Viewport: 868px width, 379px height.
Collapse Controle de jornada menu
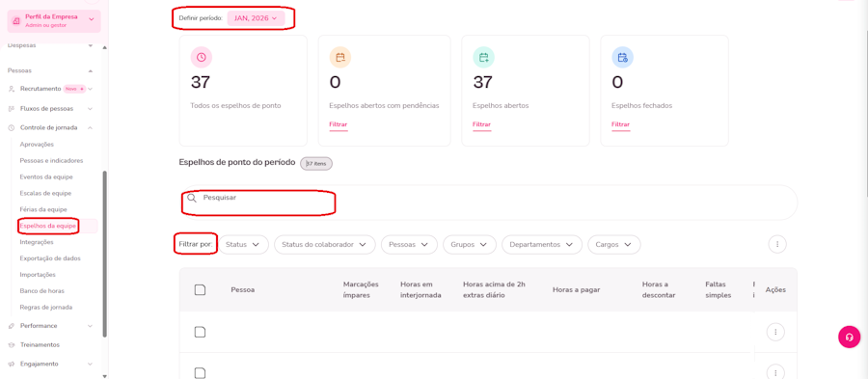(x=50, y=127)
